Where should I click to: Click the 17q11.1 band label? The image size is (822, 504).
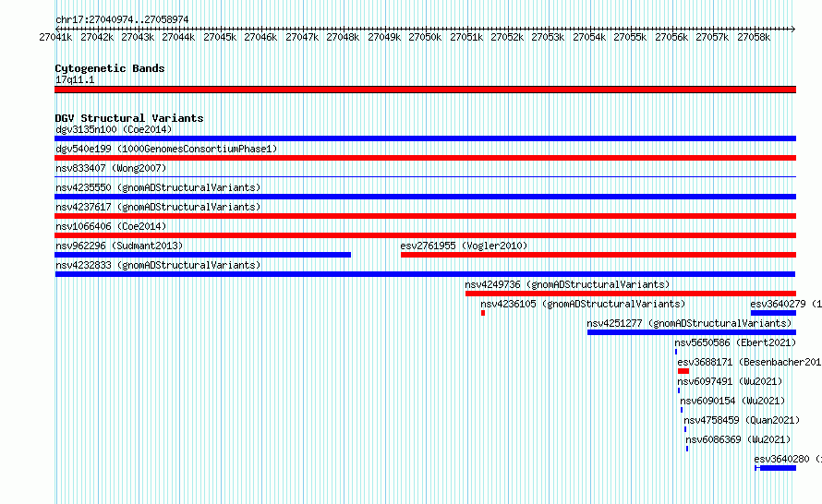(75, 79)
